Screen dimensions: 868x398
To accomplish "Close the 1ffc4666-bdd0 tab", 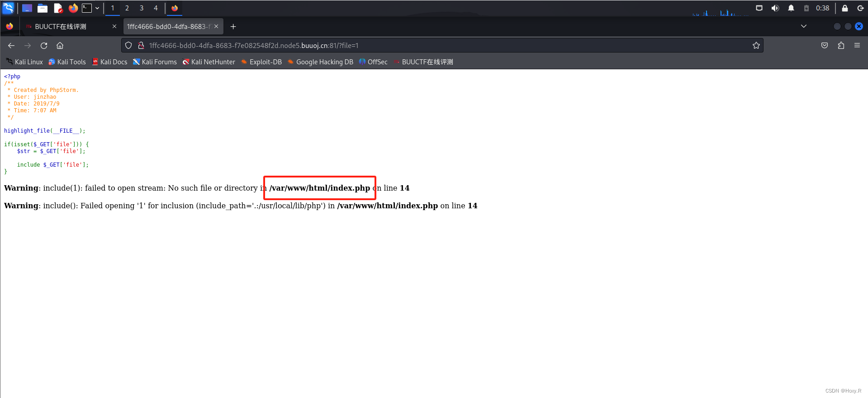I will tap(216, 27).
